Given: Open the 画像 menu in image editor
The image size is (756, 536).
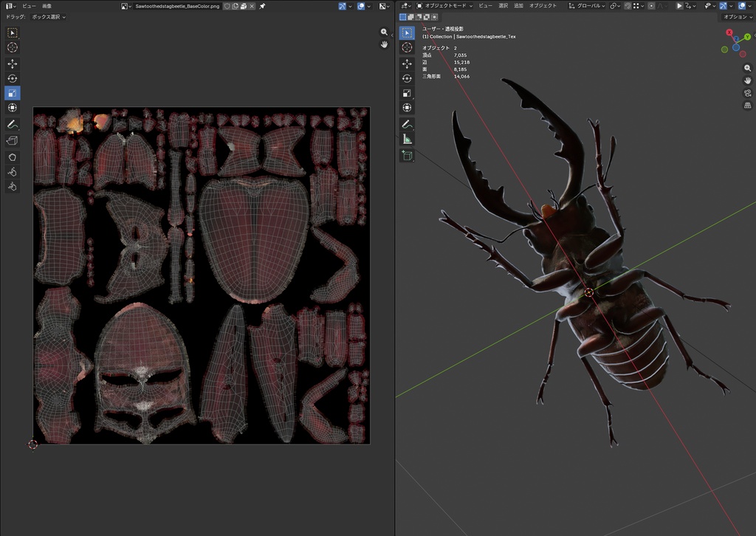Looking at the screenshot, I should click(47, 6).
